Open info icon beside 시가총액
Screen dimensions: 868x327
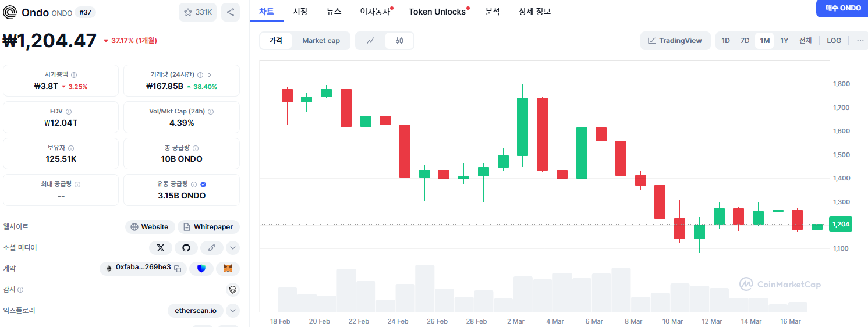(x=74, y=75)
